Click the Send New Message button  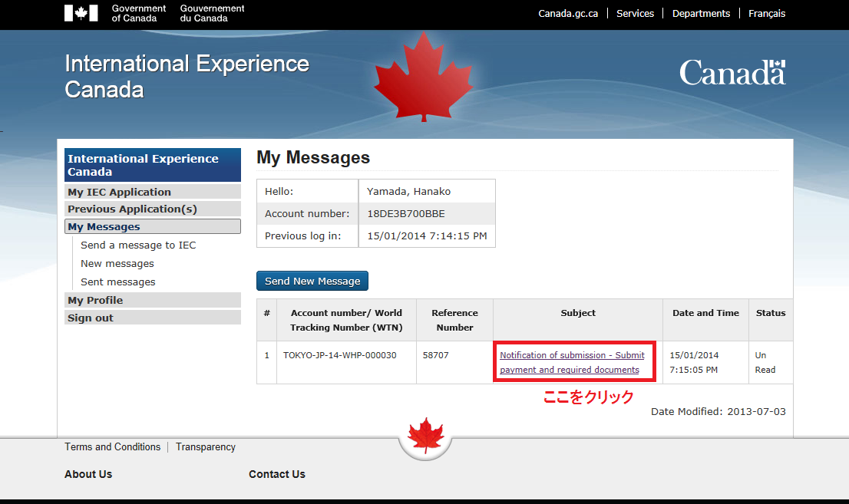point(312,281)
